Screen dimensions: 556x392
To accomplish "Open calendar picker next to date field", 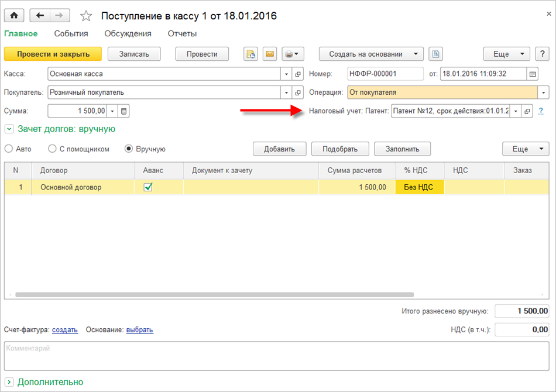I will coord(532,74).
